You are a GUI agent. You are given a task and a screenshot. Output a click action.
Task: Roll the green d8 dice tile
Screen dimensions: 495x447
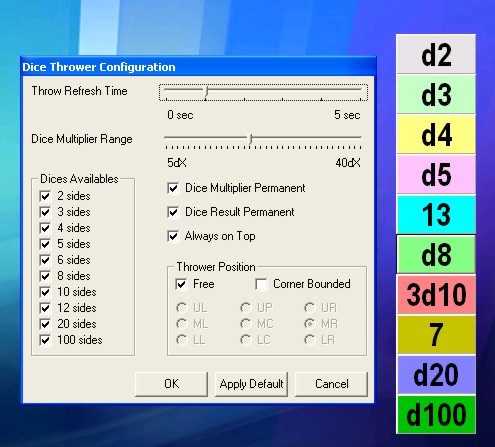click(x=436, y=254)
